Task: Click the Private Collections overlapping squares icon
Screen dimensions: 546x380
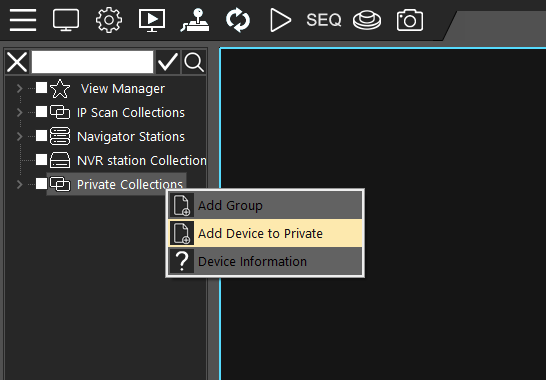Action: (60, 184)
